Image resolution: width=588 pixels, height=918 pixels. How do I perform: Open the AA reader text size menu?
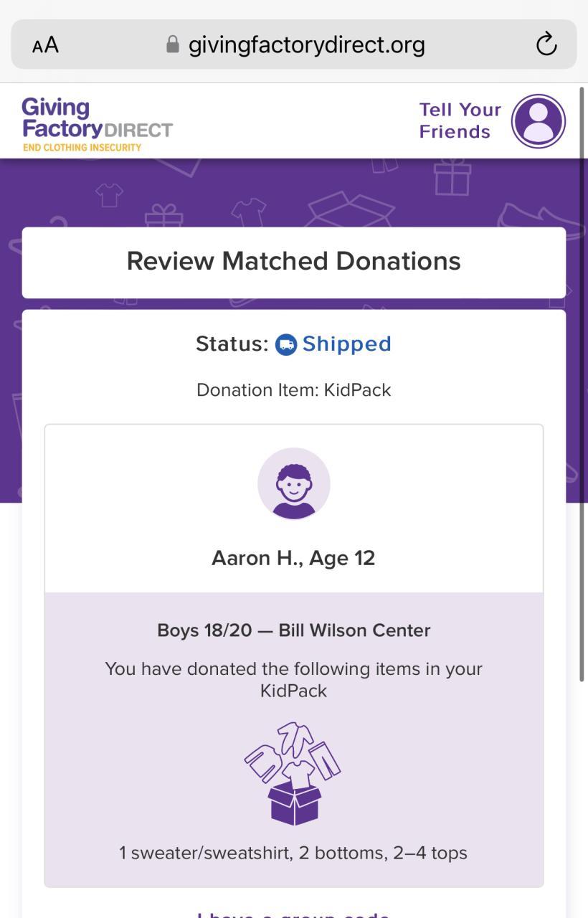point(45,45)
